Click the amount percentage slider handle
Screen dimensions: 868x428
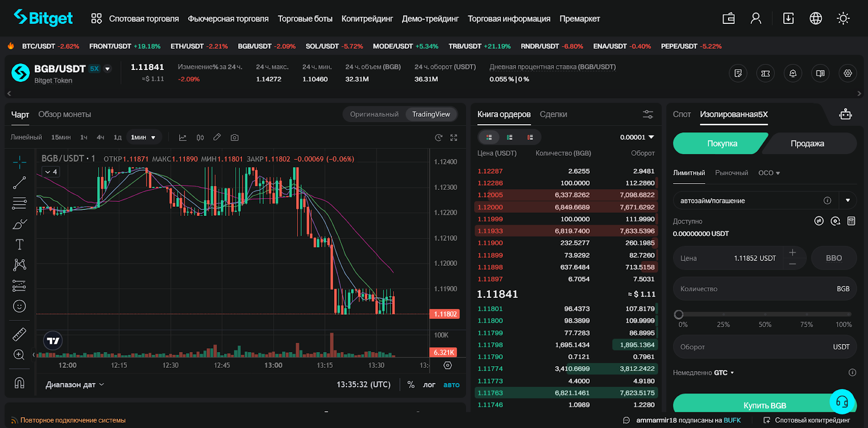pos(679,314)
